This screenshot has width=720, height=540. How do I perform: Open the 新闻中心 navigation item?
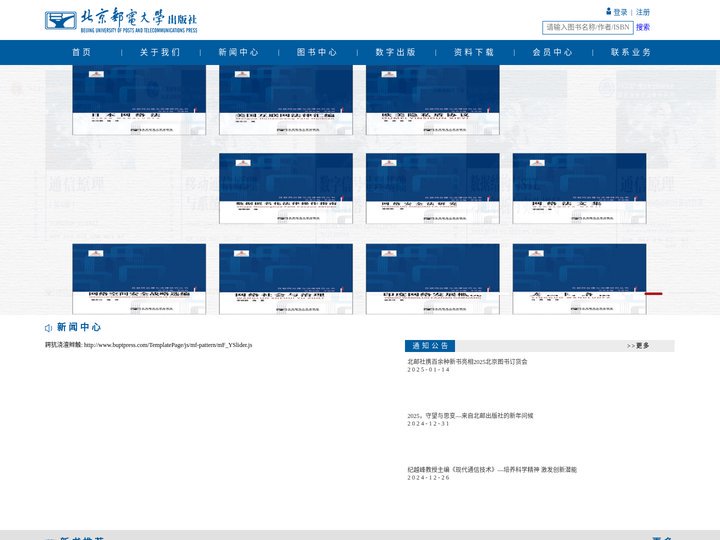click(239, 52)
